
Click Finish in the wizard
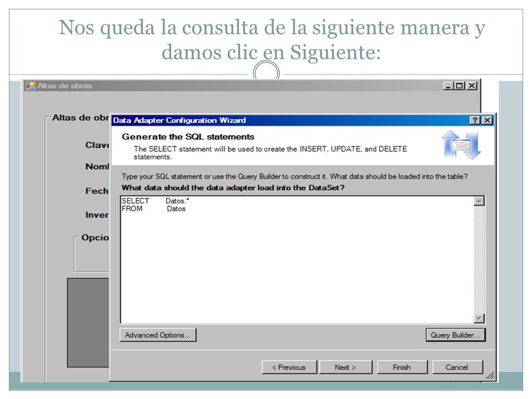click(402, 367)
